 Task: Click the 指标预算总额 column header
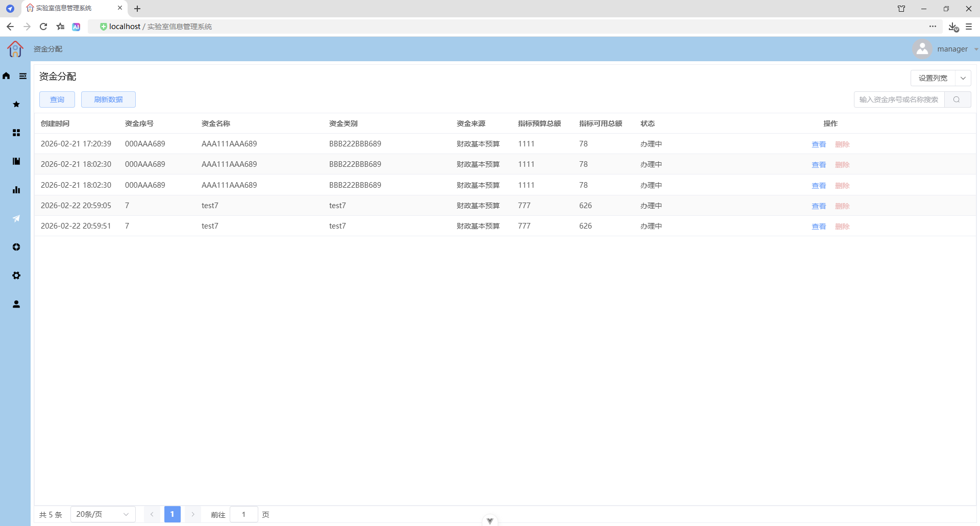(540, 123)
